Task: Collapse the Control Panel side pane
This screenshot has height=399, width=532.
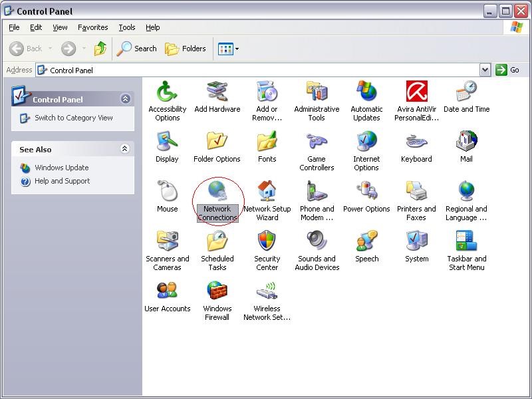Action: coord(125,99)
